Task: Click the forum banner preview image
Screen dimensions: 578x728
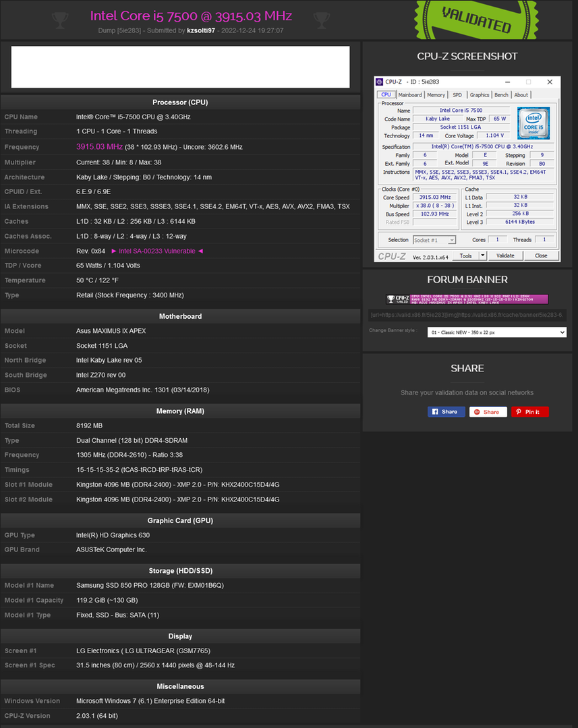Action: click(x=467, y=299)
